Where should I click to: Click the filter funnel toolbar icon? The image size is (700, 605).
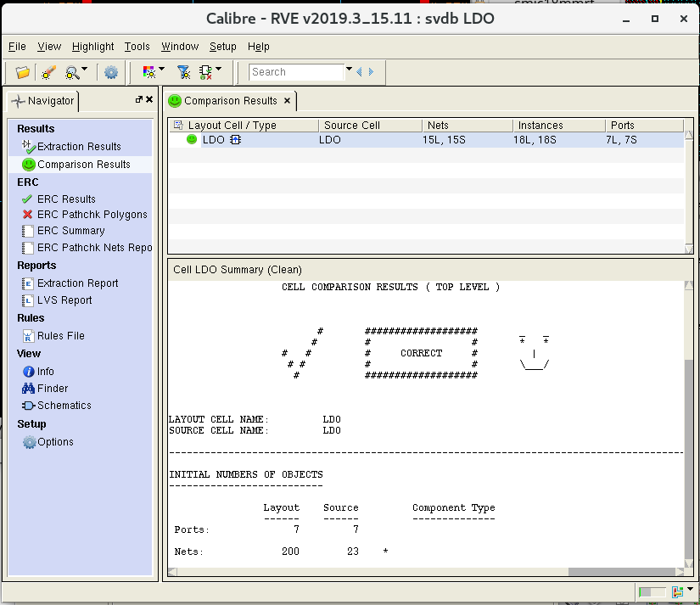coord(183,72)
